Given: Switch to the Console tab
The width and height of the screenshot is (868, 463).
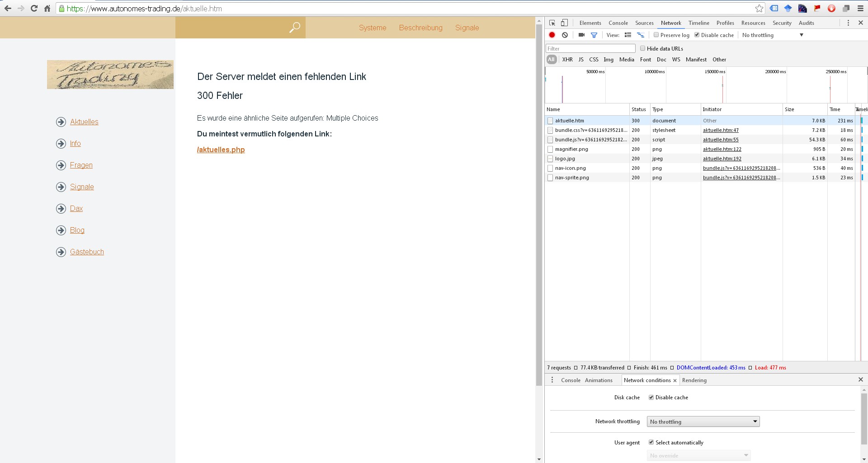Looking at the screenshot, I should point(618,23).
